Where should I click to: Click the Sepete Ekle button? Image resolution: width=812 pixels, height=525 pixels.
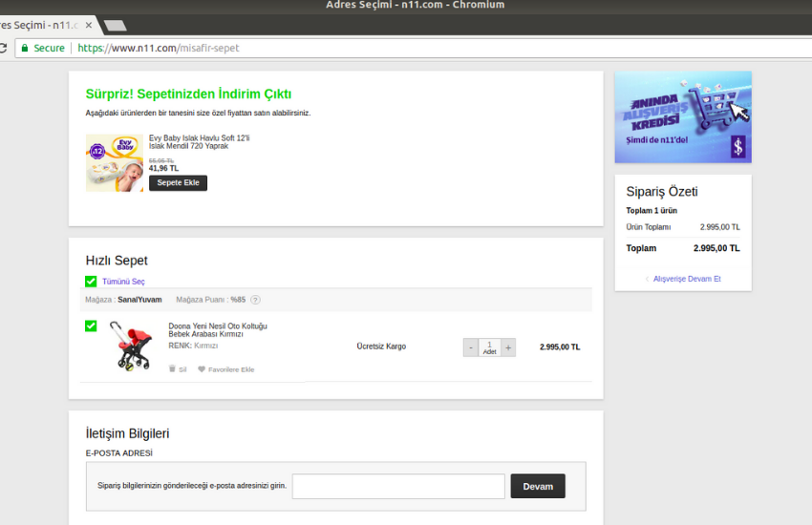(178, 182)
